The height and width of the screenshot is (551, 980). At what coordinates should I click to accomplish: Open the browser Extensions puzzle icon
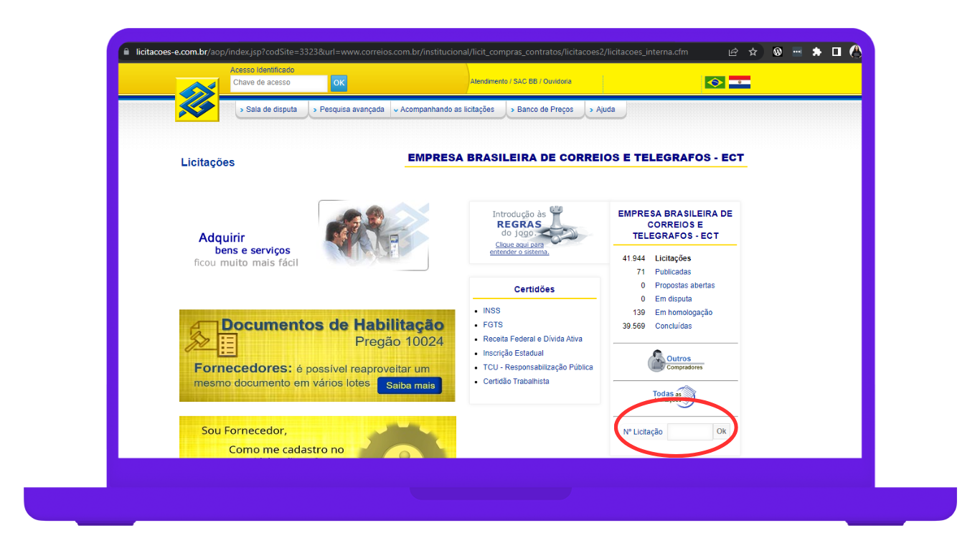pyautogui.click(x=816, y=52)
